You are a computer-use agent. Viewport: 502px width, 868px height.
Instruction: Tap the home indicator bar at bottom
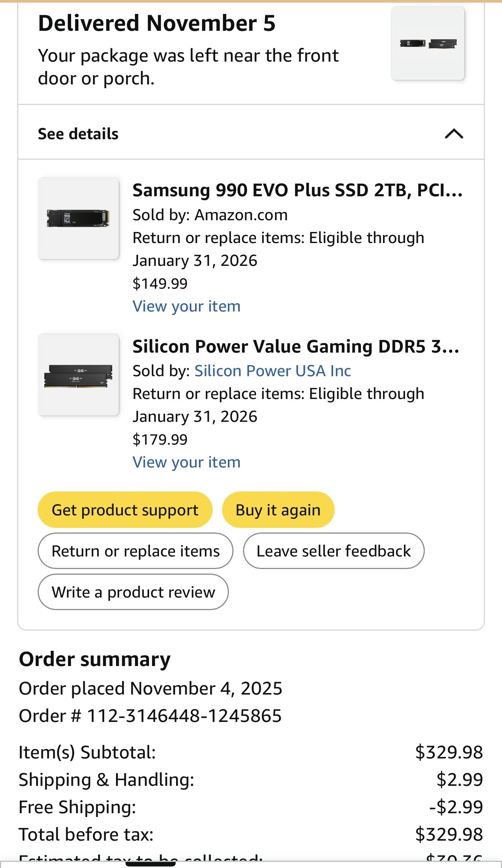click(151, 863)
